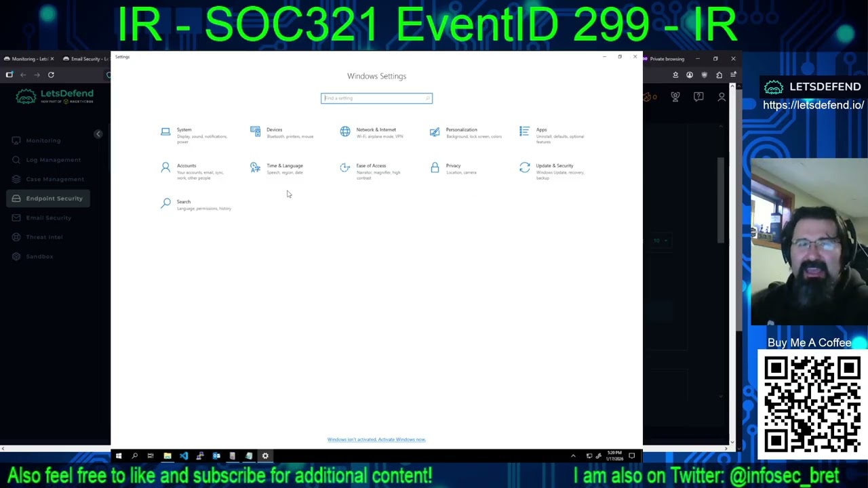Open Time & Language settings

click(x=278, y=169)
